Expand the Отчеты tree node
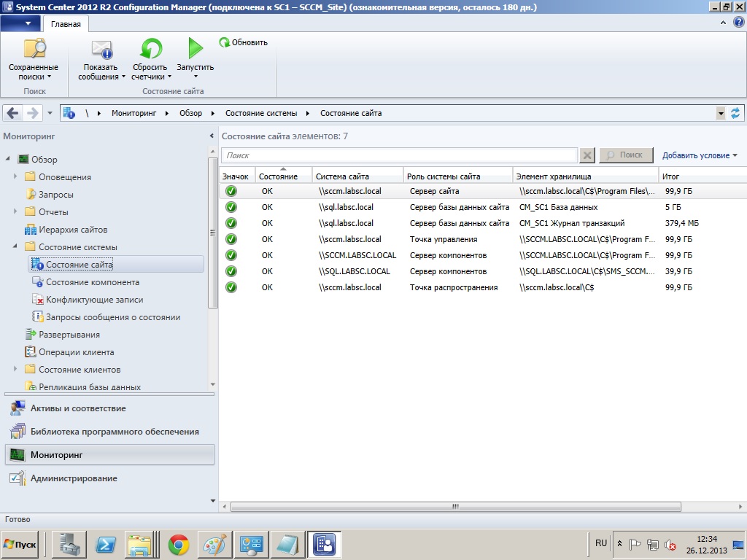The height and width of the screenshot is (560, 747). click(15, 211)
